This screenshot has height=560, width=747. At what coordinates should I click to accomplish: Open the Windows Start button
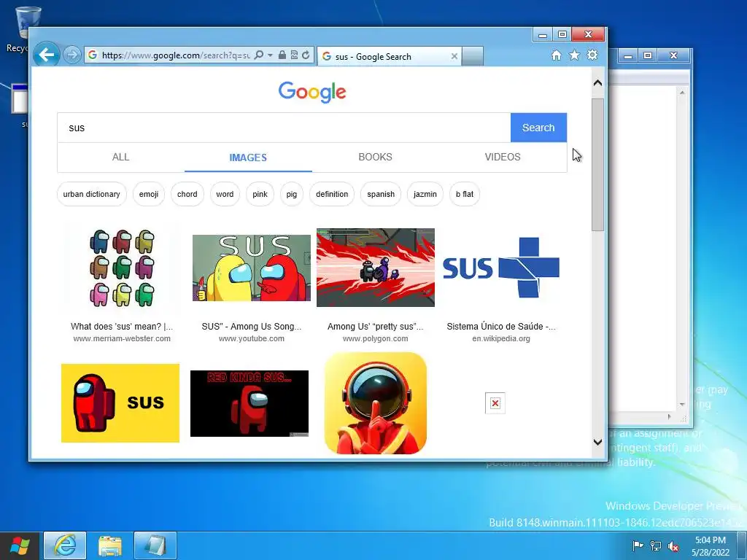pyautogui.click(x=20, y=545)
